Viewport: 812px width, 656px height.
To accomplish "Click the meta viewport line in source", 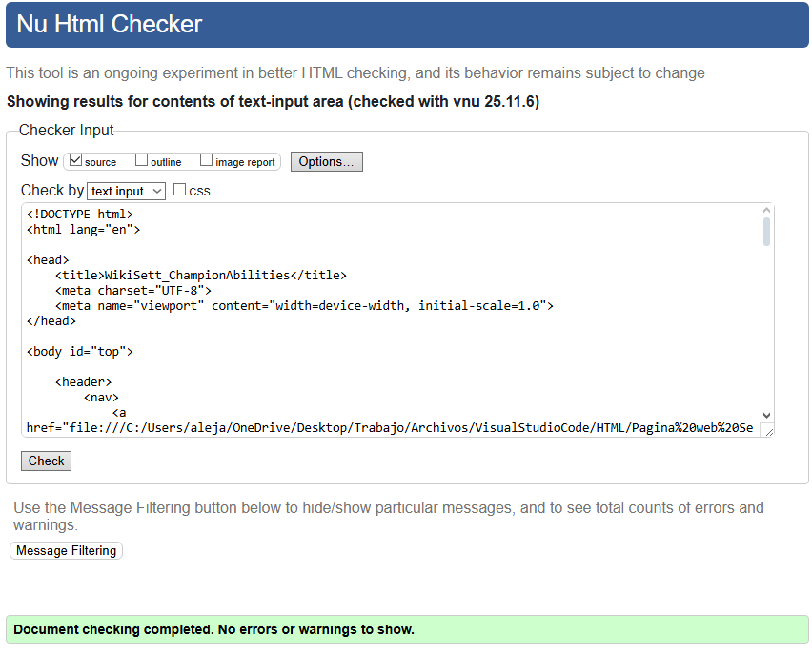I will (304, 306).
